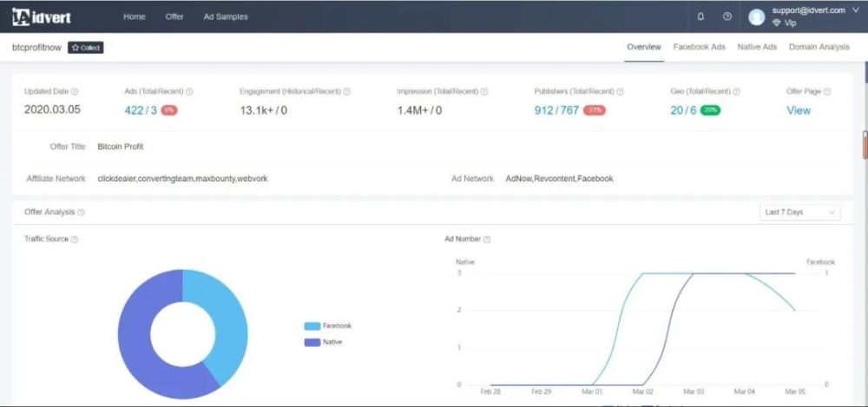Open the Offer Page View link
The width and height of the screenshot is (868, 407).
point(799,110)
